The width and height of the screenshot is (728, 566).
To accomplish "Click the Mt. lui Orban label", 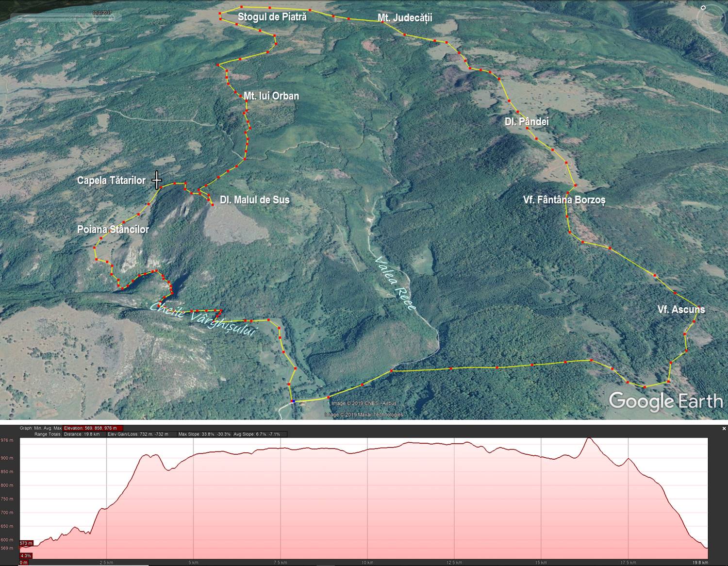I will (x=271, y=96).
